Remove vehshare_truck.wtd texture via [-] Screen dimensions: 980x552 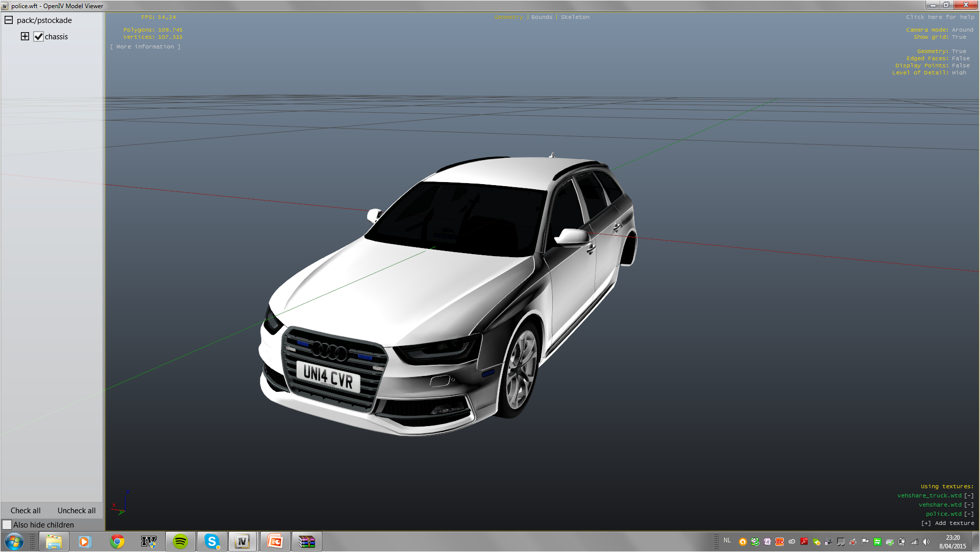[969, 495]
